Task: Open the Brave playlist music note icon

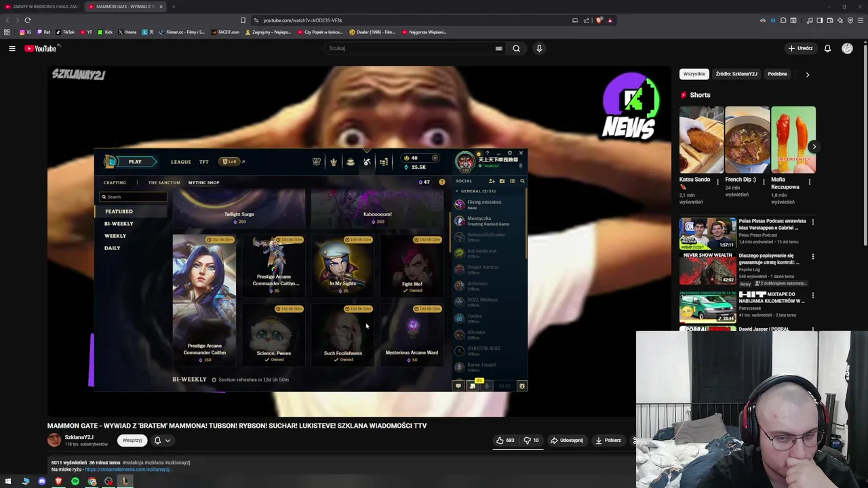Action: 810,20
